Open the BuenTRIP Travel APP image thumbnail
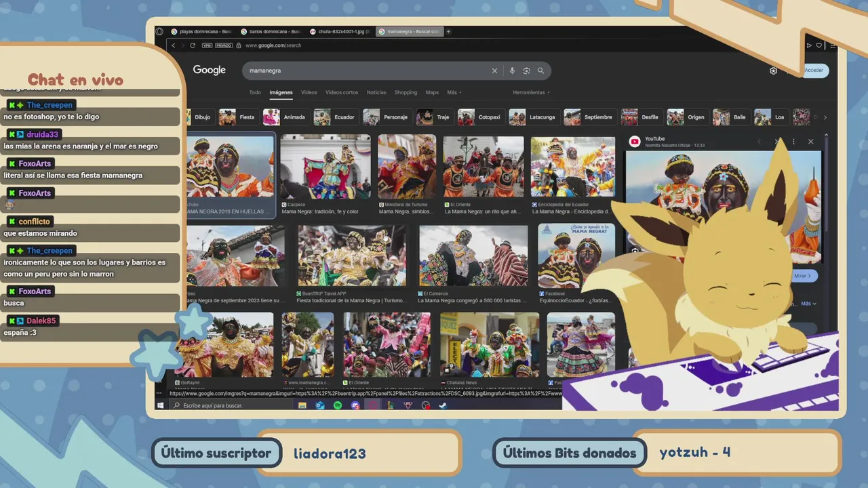 point(352,256)
